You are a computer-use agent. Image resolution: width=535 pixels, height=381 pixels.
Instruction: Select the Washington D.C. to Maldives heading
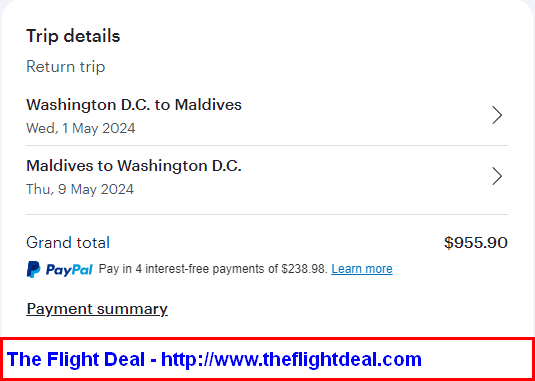[x=134, y=104]
